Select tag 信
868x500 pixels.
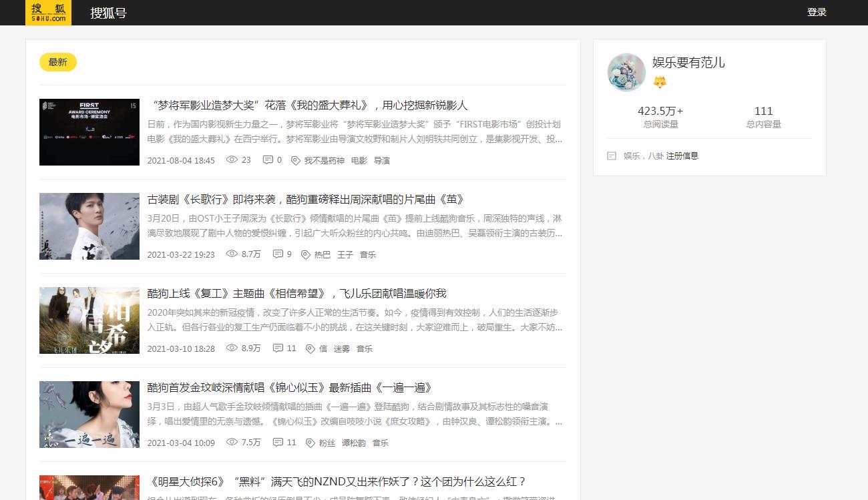point(323,349)
